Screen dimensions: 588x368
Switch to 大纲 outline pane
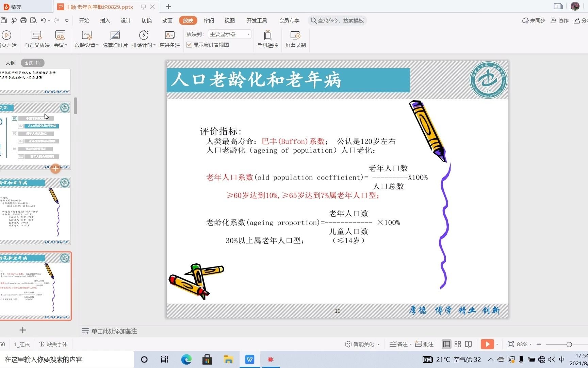pyautogui.click(x=11, y=63)
